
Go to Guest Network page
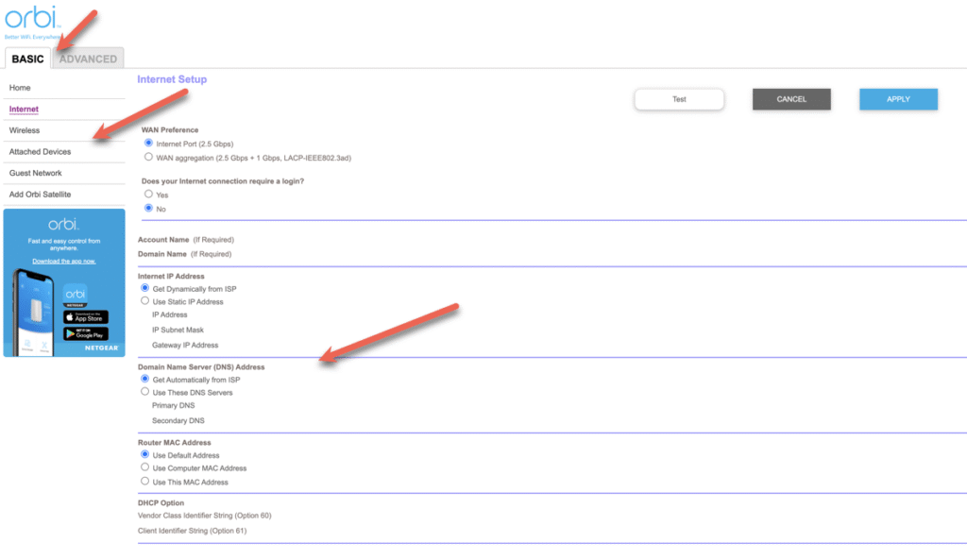36,173
